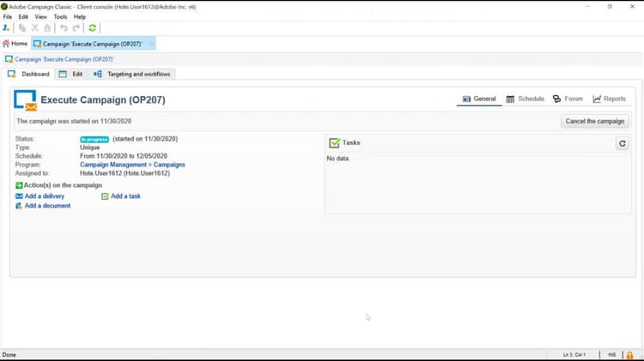Click the Schedule calendar icon
The height and width of the screenshot is (361, 644).
coord(510,99)
